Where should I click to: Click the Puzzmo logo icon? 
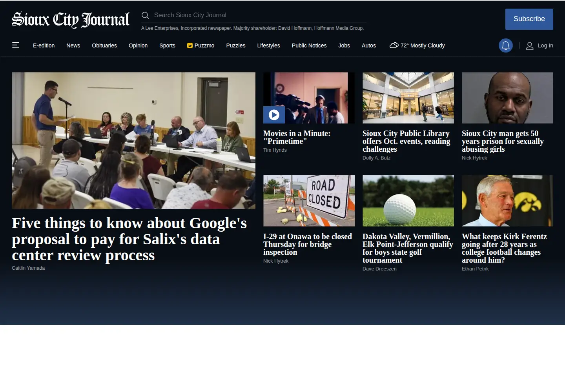click(x=190, y=45)
